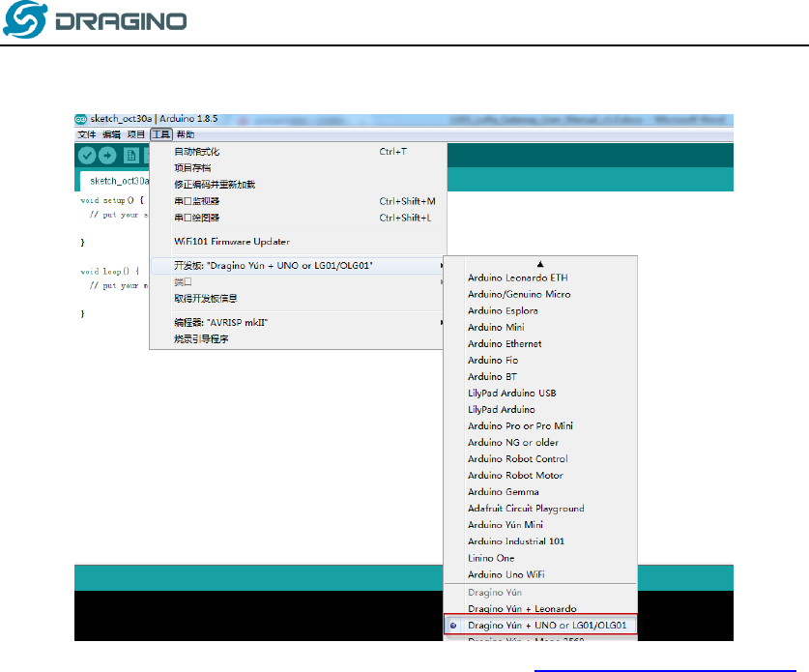Select Adafruit Circuit Playground board
This screenshot has width=809, height=672.
[540, 509]
